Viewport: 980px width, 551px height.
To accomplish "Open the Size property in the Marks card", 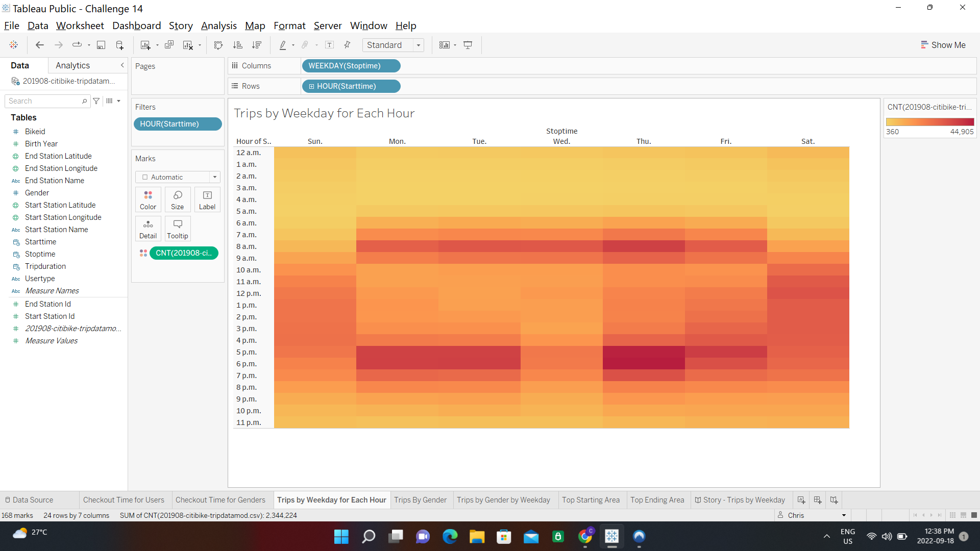I will 177,199.
